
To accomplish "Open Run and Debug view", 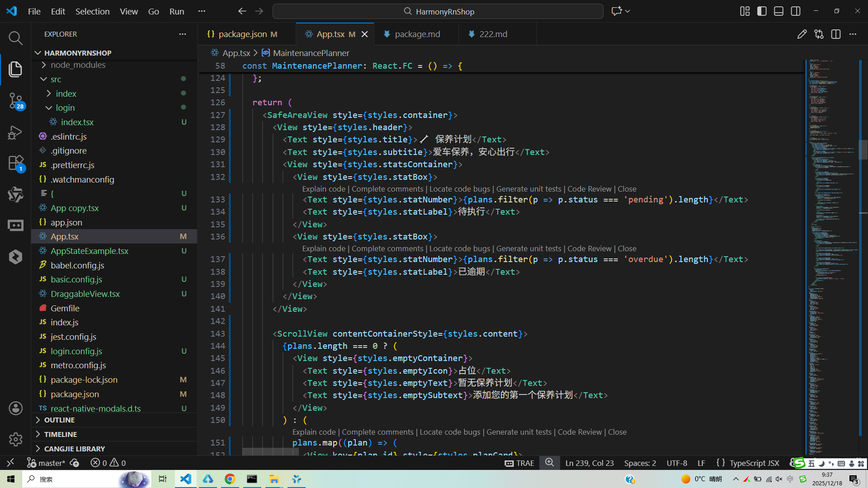I will click(15, 132).
